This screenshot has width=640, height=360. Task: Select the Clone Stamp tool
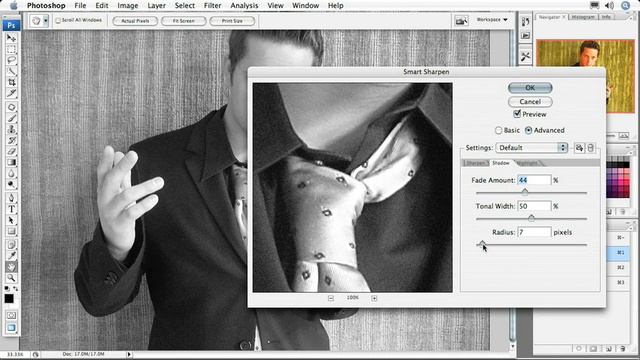[11, 129]
